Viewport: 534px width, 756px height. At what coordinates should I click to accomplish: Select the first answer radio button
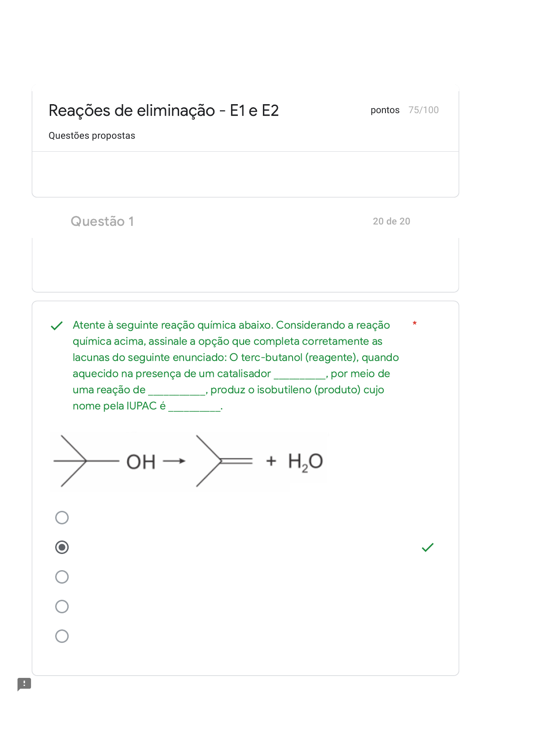62,518
